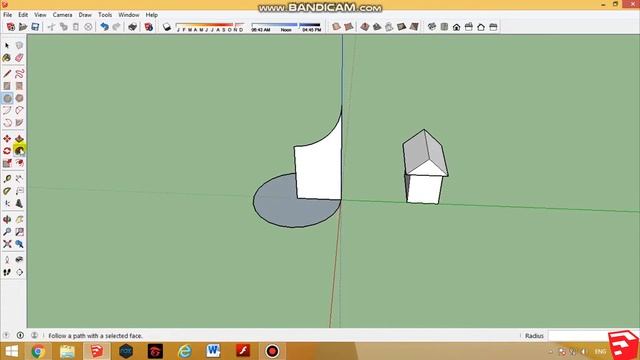Open the Help menu

pyautogui.click(x=151, y=15)
